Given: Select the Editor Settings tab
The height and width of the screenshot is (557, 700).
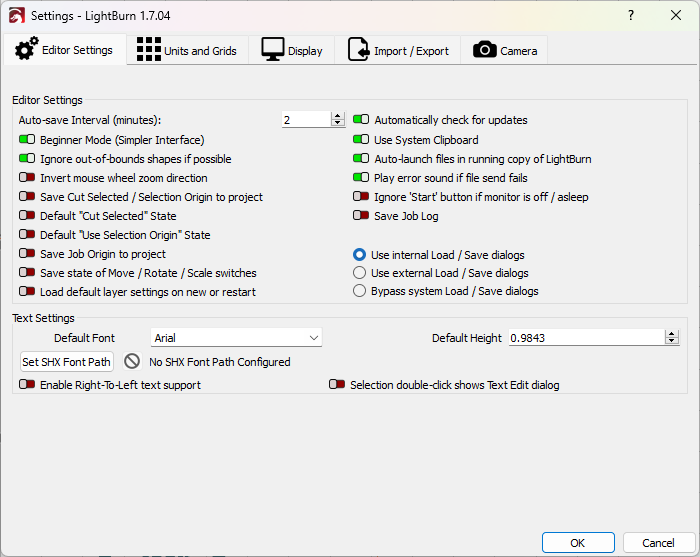Looking at the screenshot, I should (65, 50).
